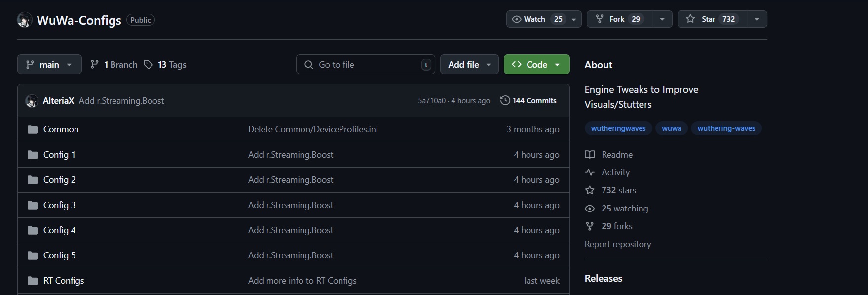Viewport: 868px width, 295px height.
Task: Click the eye icon beside 25 watching
Action: tap(590, 209)
